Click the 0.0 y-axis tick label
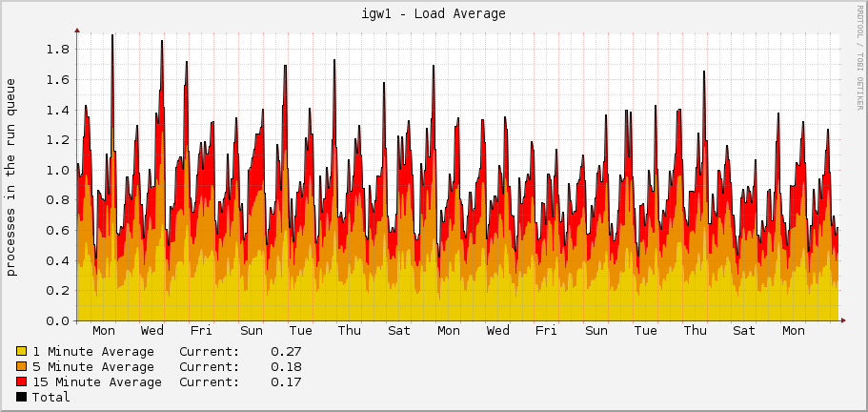Image resolution: width=868 pixels, height=412 pixels. coord(58,320)
